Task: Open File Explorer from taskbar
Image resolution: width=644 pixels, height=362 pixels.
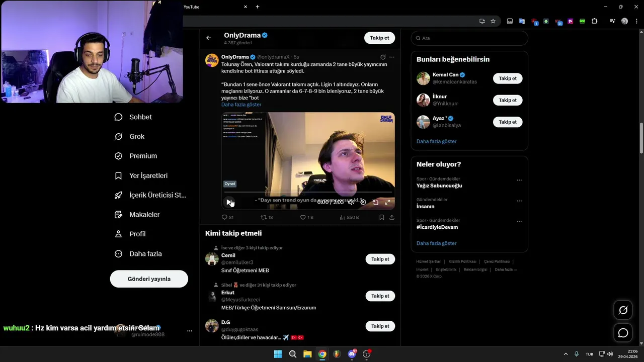Action: (x=307, y=354)
